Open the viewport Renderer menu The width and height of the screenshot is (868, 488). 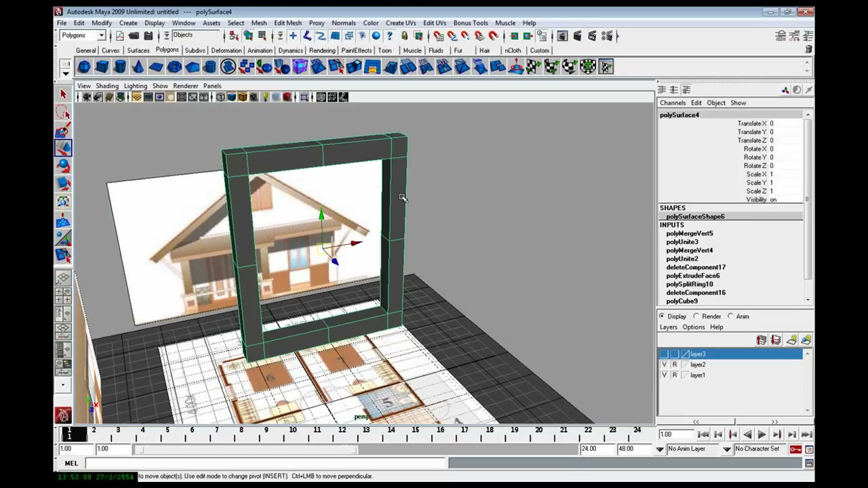pos(185,86)
